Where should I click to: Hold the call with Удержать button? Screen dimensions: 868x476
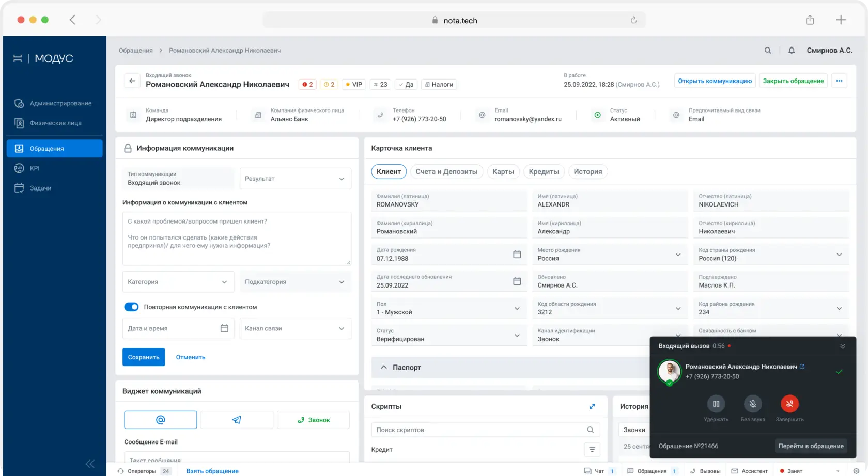(716, 404)
